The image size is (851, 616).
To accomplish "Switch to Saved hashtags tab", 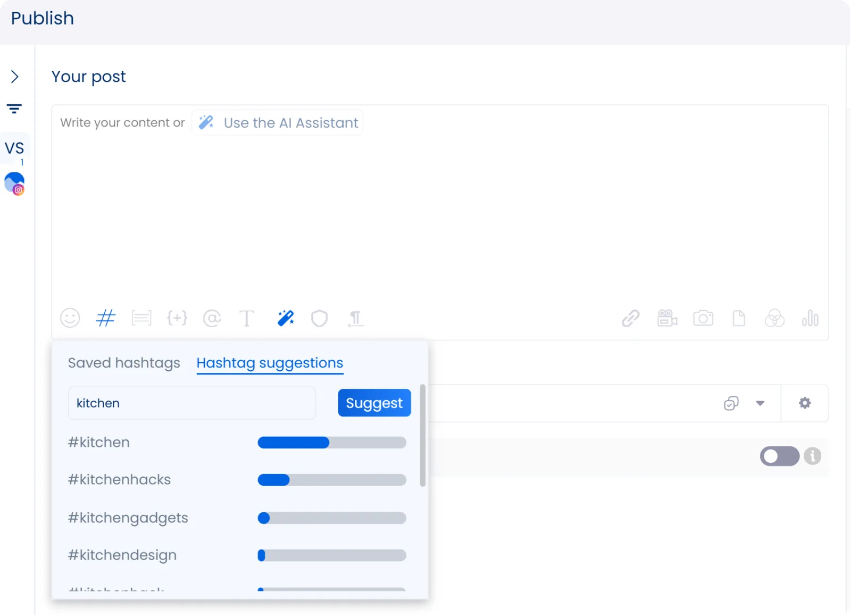I will point(124,363).
